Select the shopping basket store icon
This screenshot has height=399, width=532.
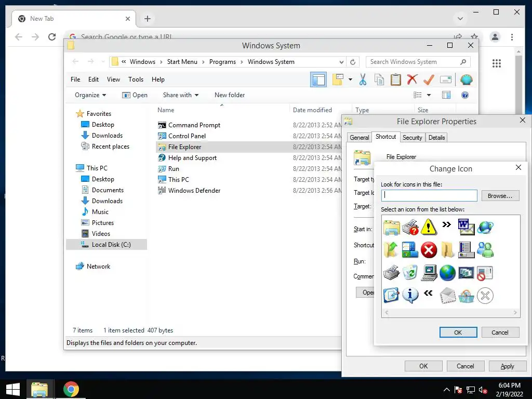[466, 296]
